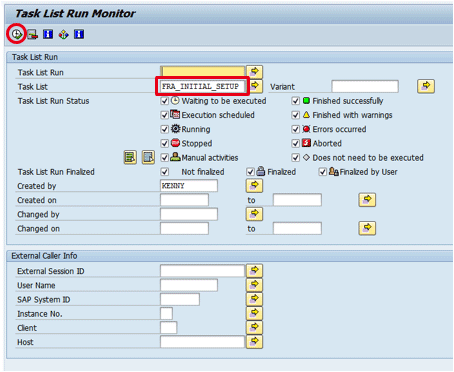
Task: Toggle the Stopped status checkbox
Action: pos(165,144)
